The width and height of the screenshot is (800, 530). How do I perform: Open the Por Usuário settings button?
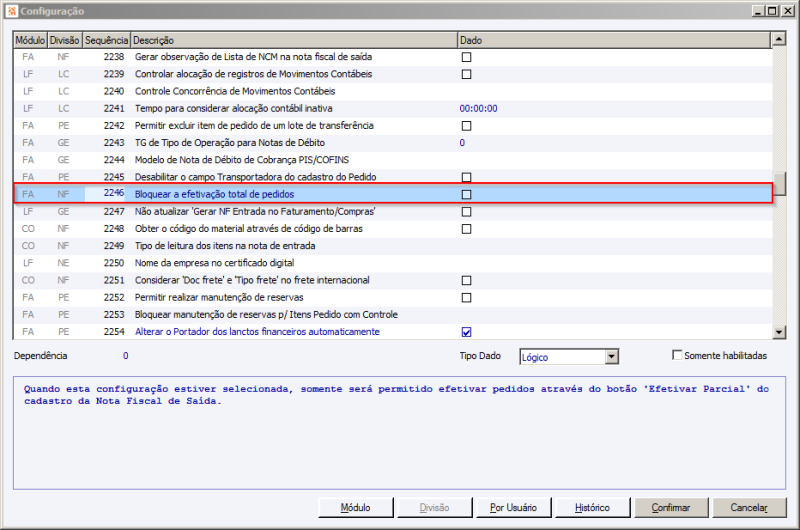point(513,508)
